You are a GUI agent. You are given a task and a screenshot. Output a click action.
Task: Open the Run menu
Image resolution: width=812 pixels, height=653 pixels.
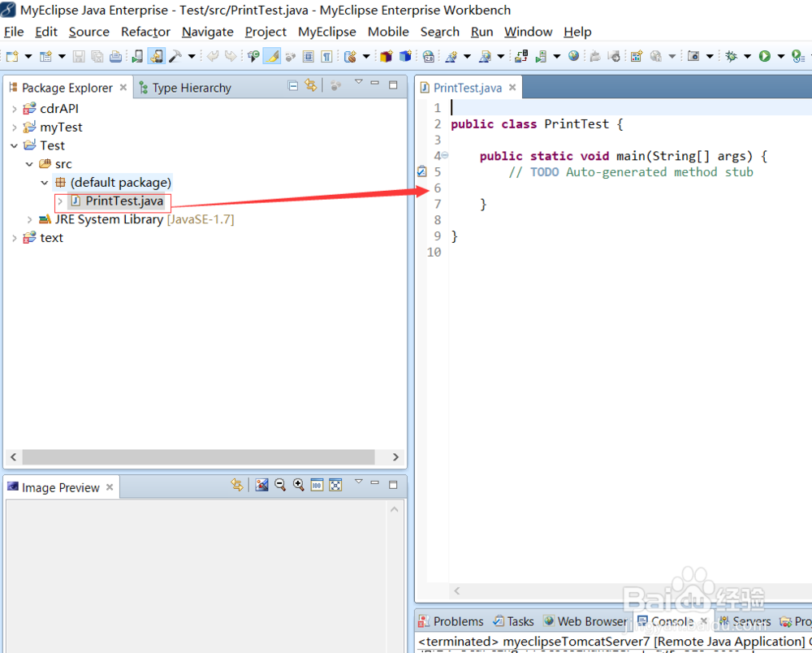coord(482,32)
